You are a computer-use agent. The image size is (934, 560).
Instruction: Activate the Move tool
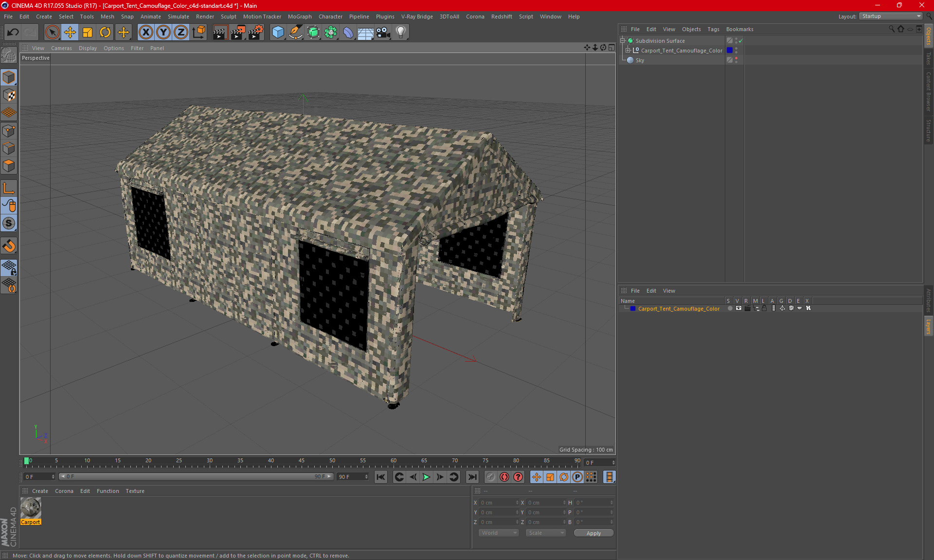pos(70,33)
